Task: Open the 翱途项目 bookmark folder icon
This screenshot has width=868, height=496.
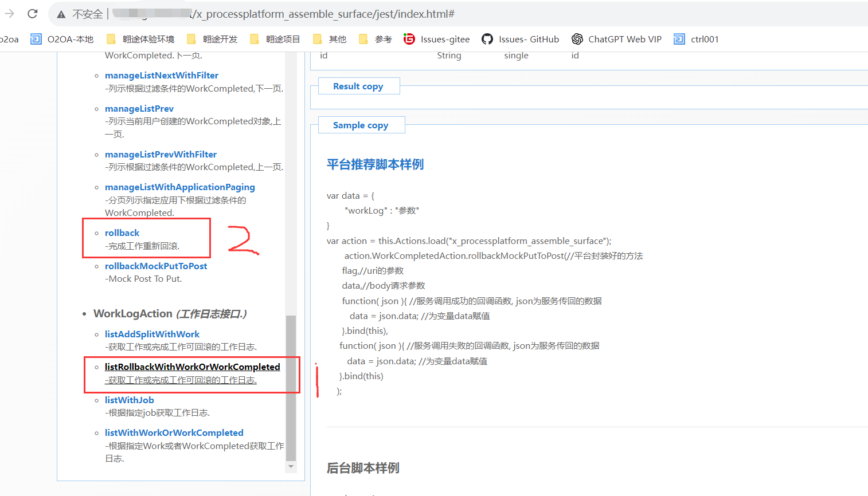Action: [x=255, y=39]
